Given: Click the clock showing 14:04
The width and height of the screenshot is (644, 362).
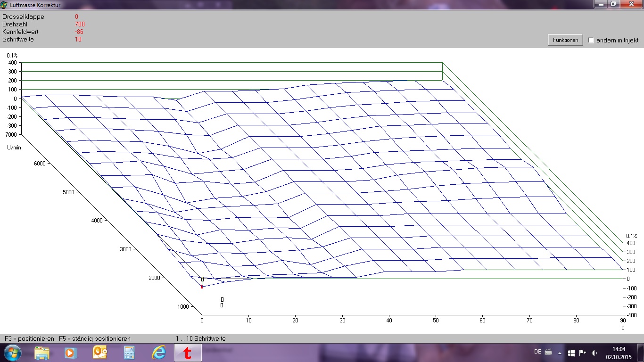Looking at the screenshot, I should coord(618,353).
